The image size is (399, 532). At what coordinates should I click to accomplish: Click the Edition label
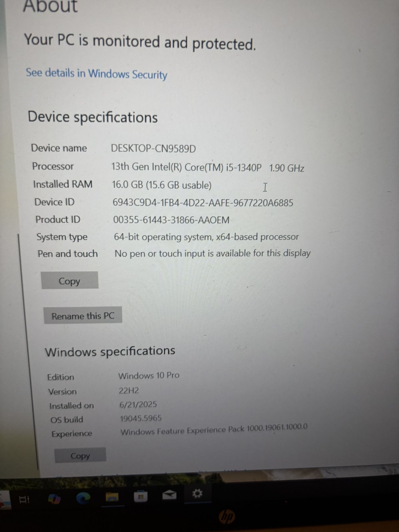(61, 377)
